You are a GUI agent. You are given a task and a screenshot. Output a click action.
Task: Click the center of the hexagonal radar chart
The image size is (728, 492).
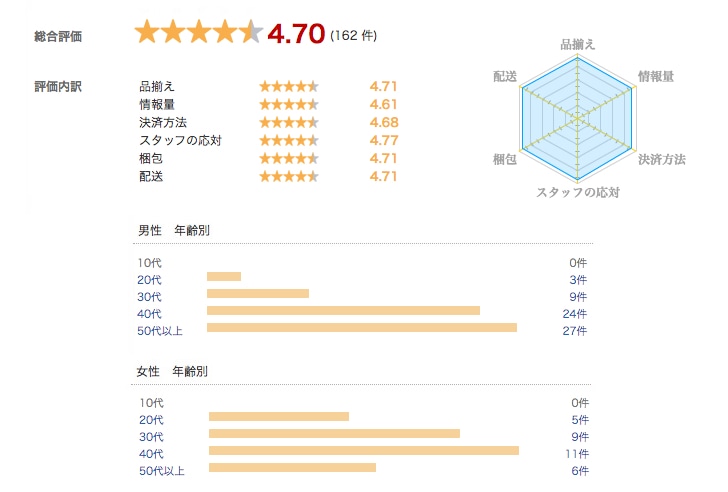click(x=578, y=118)
